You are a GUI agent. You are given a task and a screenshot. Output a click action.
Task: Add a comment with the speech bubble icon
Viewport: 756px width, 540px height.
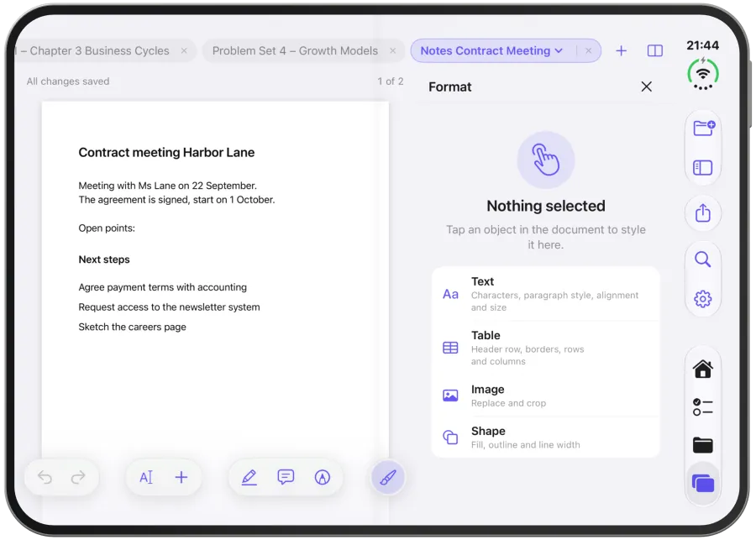pyautogui.click(x=286, y=477)
